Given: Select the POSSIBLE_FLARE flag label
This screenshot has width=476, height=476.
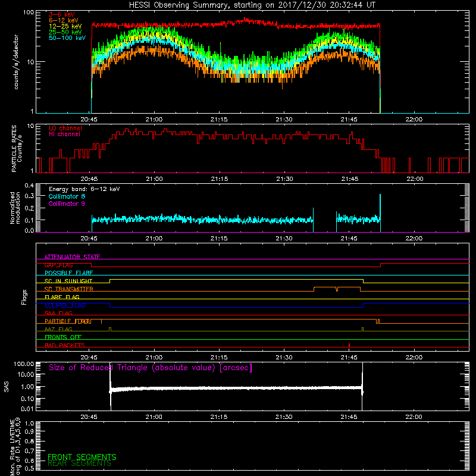Looking at the screenshot, I should coord(68,273).
